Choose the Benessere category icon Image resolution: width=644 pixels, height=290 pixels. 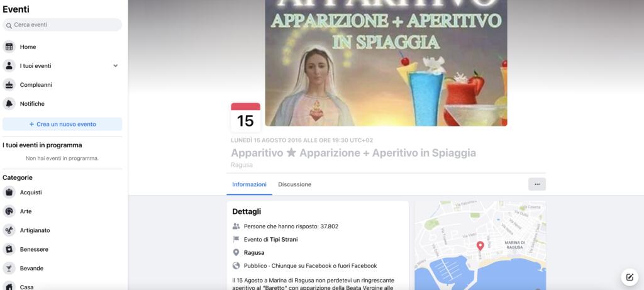pyautogui.click(x=9, y=249)
